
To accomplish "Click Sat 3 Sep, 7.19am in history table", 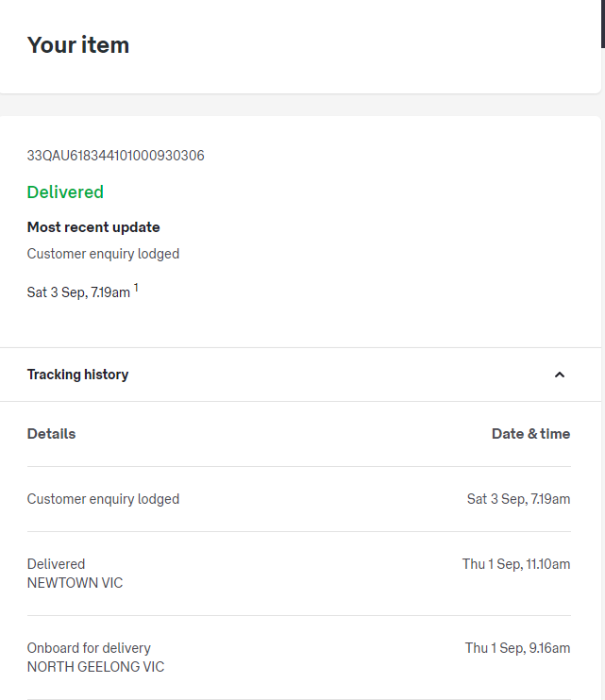I will (x=518, y=499).
